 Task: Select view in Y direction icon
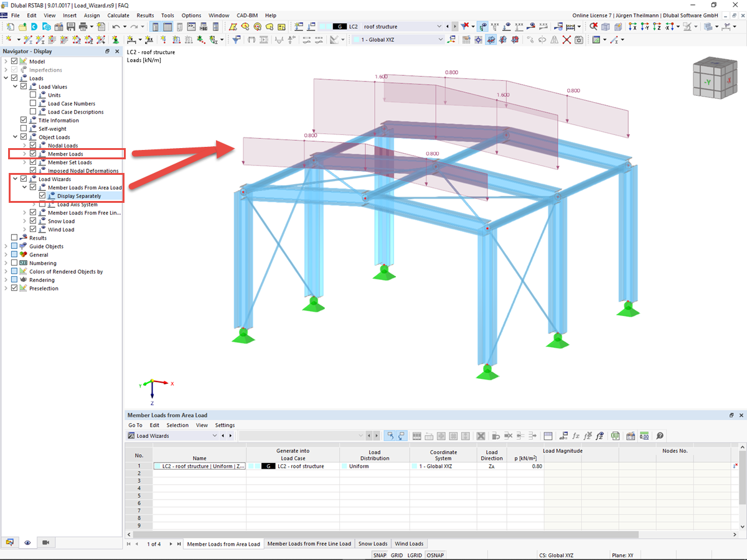point(645,27)
